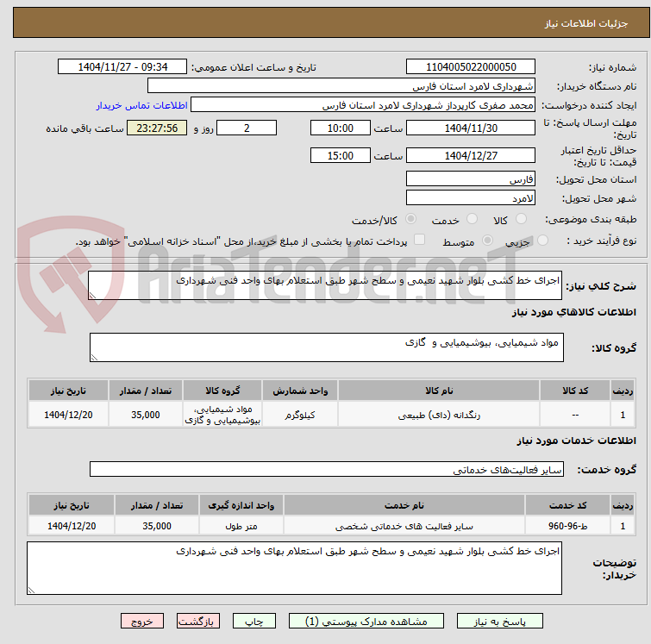Click the resize grip of شرح کلی نیاز box
Viewport: 651px width, 644px height.
pyautogui.click(x=92, y=295)
